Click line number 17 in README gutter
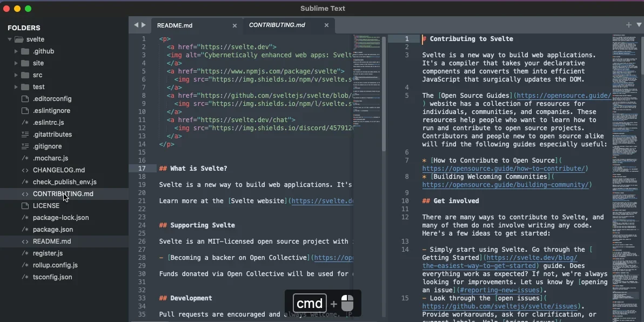The image size is (644, 322). [x=142, y=169]
